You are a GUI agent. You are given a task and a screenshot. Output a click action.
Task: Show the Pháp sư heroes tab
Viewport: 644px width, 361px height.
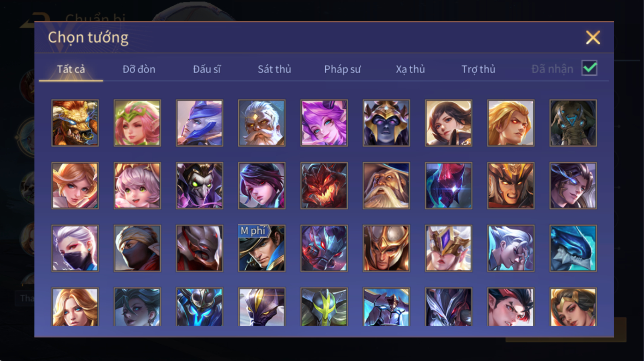(342, 69)
